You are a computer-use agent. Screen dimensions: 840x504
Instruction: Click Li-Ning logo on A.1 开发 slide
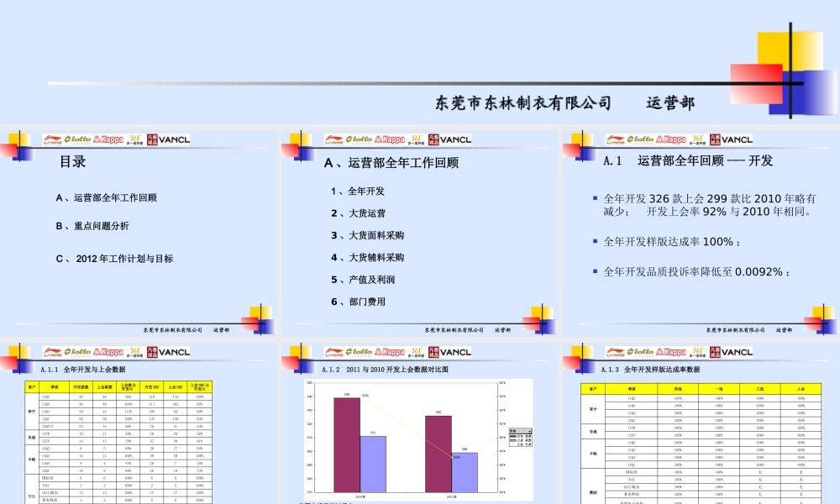pos(615,139)
